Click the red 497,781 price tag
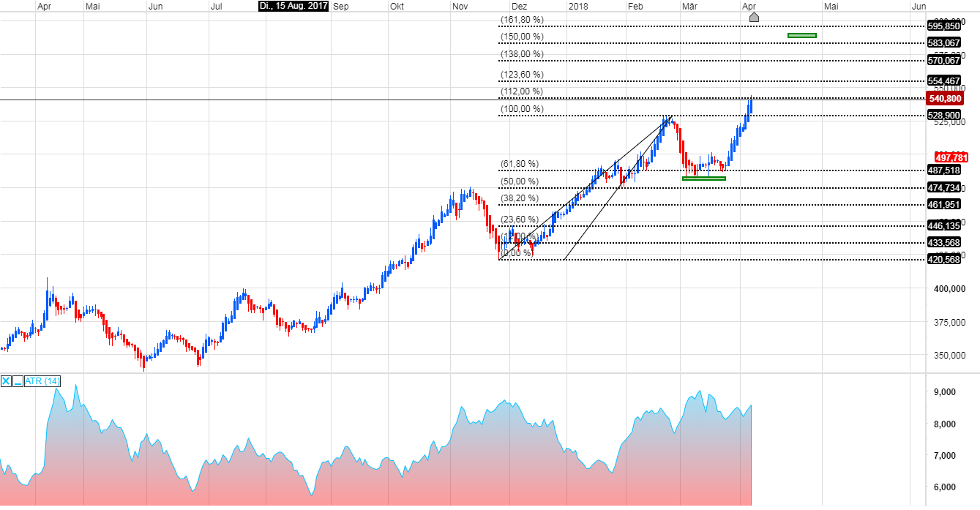The image size is (980, 510). click(x=951, y=157)
